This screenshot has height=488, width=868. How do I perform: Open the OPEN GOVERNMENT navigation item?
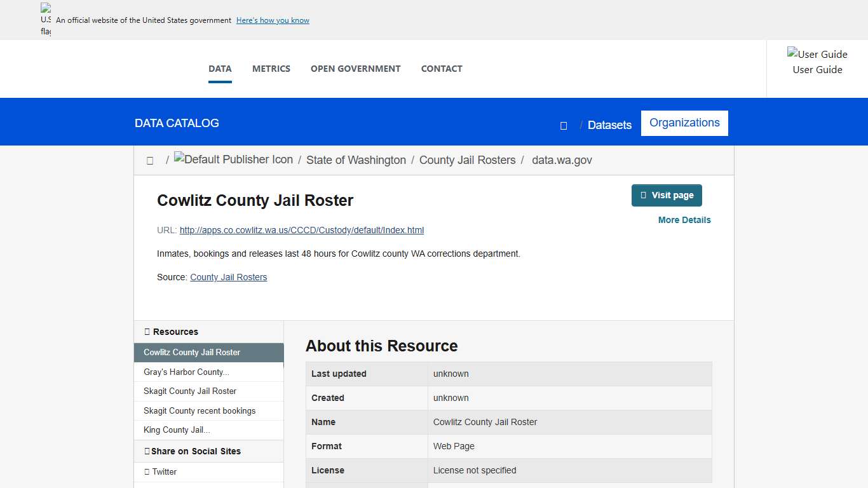355,69
